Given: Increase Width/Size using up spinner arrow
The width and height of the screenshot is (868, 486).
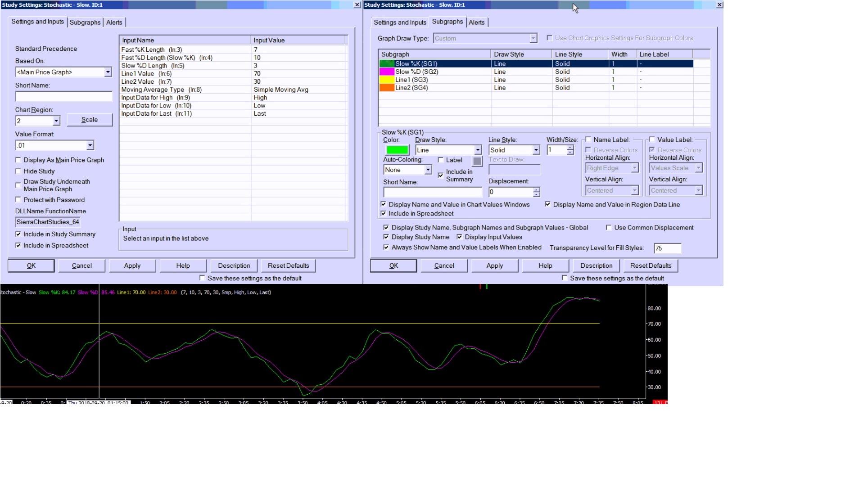Looking at the screenshot, I should click(570, 148).
